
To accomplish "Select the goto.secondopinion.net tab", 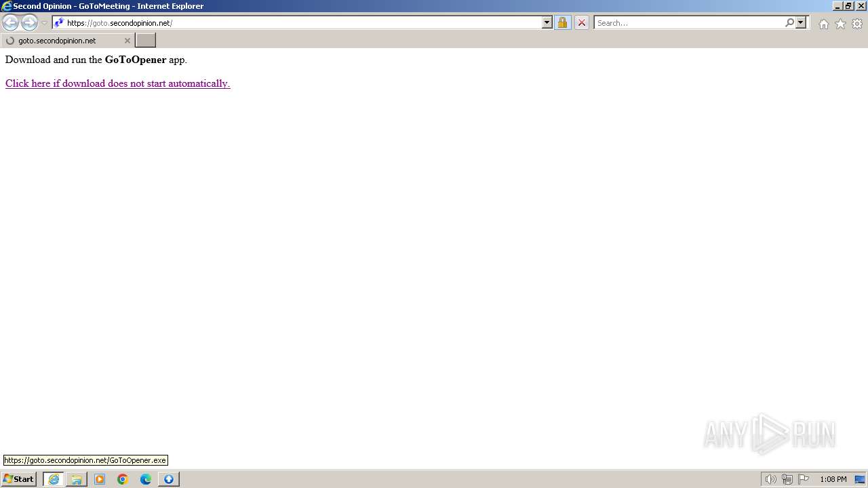I will (66, 41).
